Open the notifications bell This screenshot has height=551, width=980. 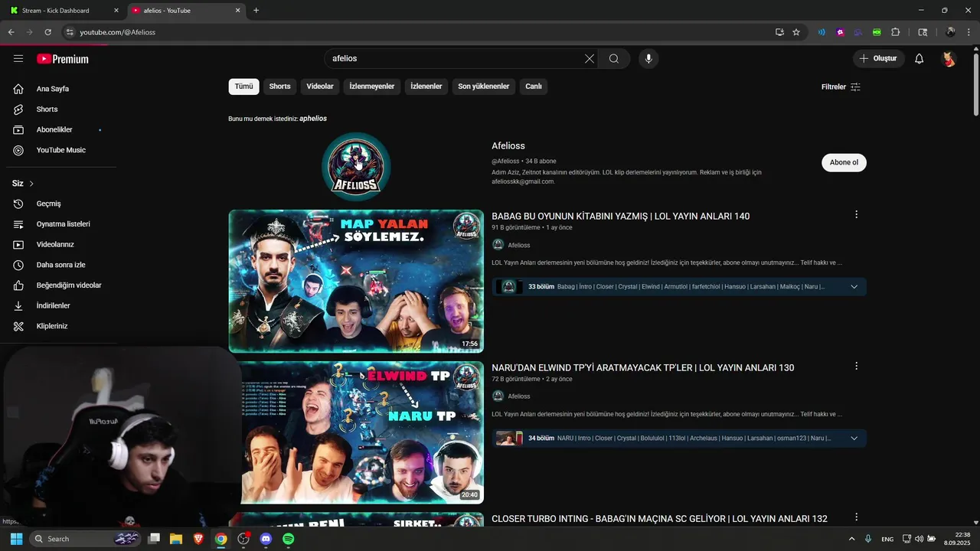920,59
